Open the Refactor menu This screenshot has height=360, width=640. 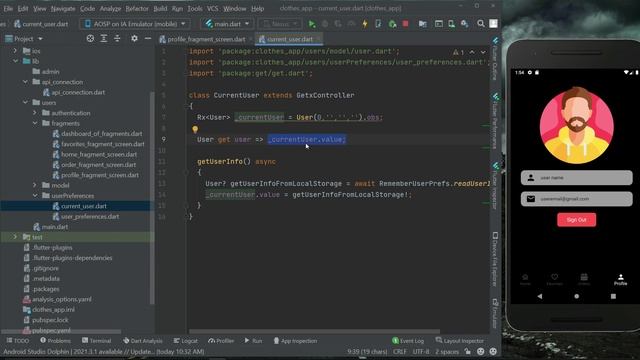coord(137,8)
